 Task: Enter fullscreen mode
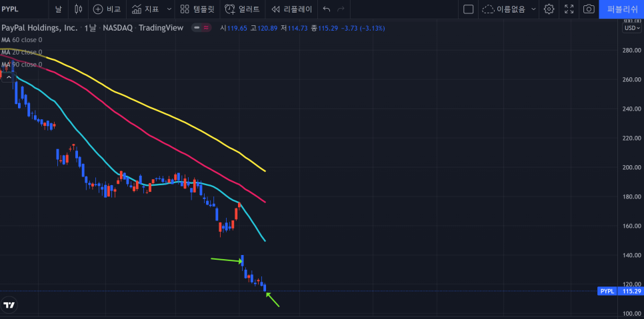click(x=569, y=9)
